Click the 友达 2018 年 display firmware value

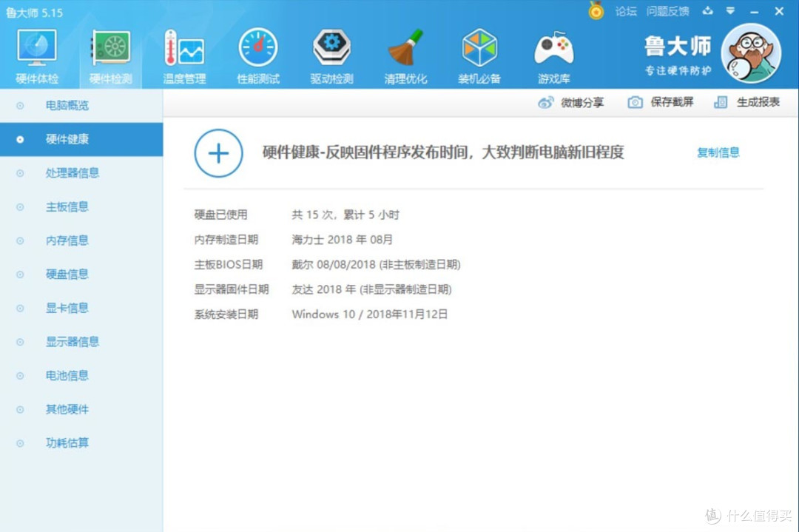(x=371, y=289)
